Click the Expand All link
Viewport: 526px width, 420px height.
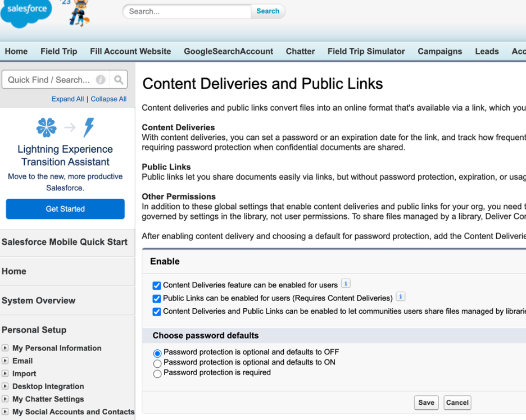click(x=67, y=99)
